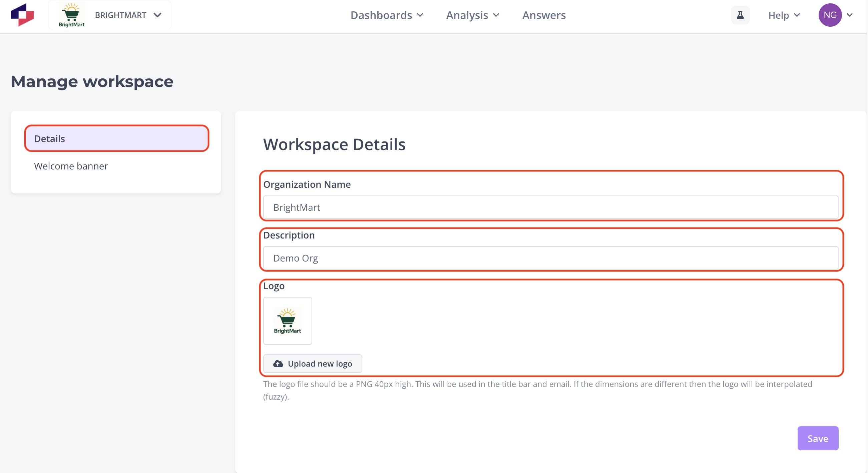Click the Workspace Details heading
868x473 pixels.
point(334,144)
